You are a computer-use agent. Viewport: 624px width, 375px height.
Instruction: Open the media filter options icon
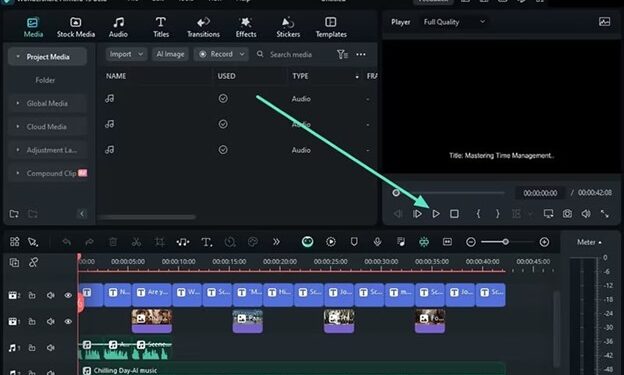tap(342, 54)
